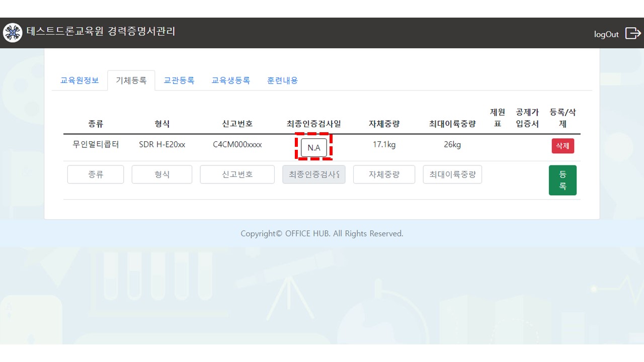Click the logout arrow icon
Viewport: 644px width, 362px height.
tap(632, 33)
